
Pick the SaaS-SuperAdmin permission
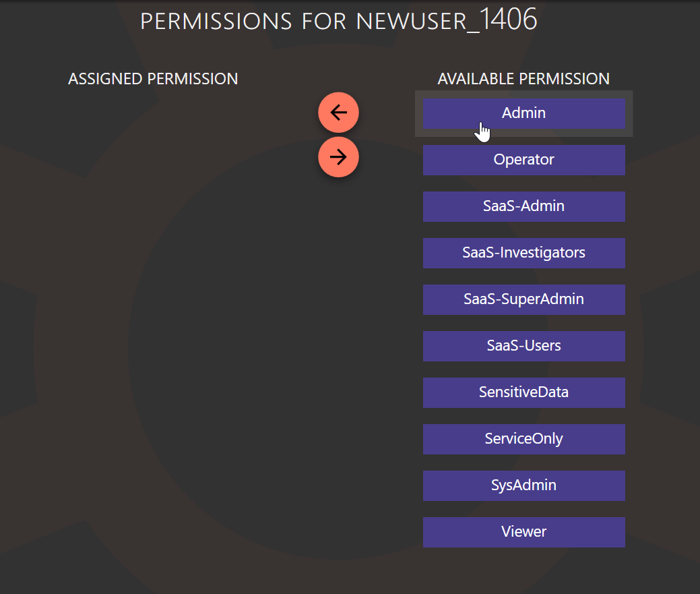523,299
